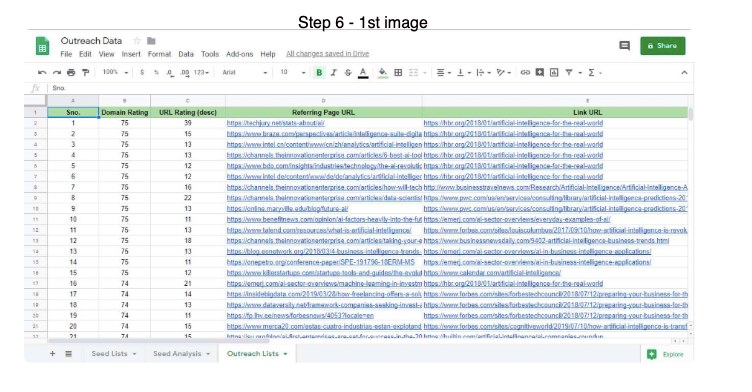
Task: Toggle italic formatting button
Action: [x=334, y=72]
